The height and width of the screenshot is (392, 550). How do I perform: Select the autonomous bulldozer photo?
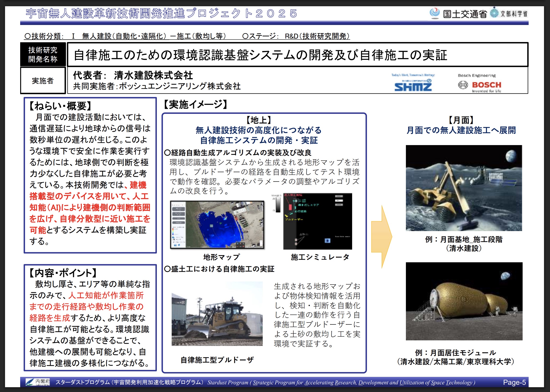tap(217, 313)
